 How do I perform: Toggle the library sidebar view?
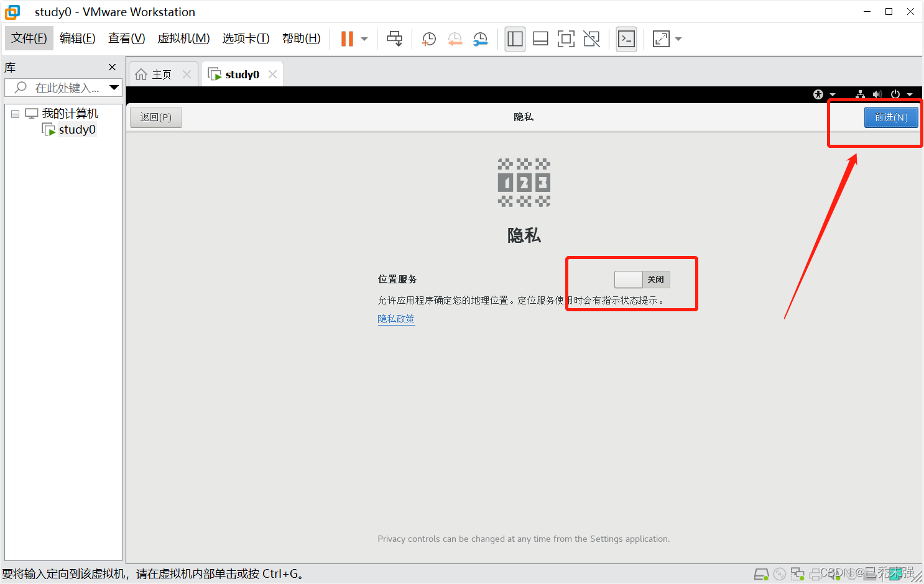(515, 39)
